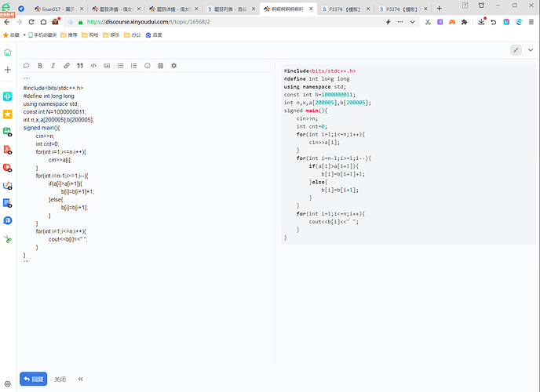The image size is (540, 392).
Task: Open the green image tool sidebar icon
Action: pyautogui.click(x=8, y=132)
